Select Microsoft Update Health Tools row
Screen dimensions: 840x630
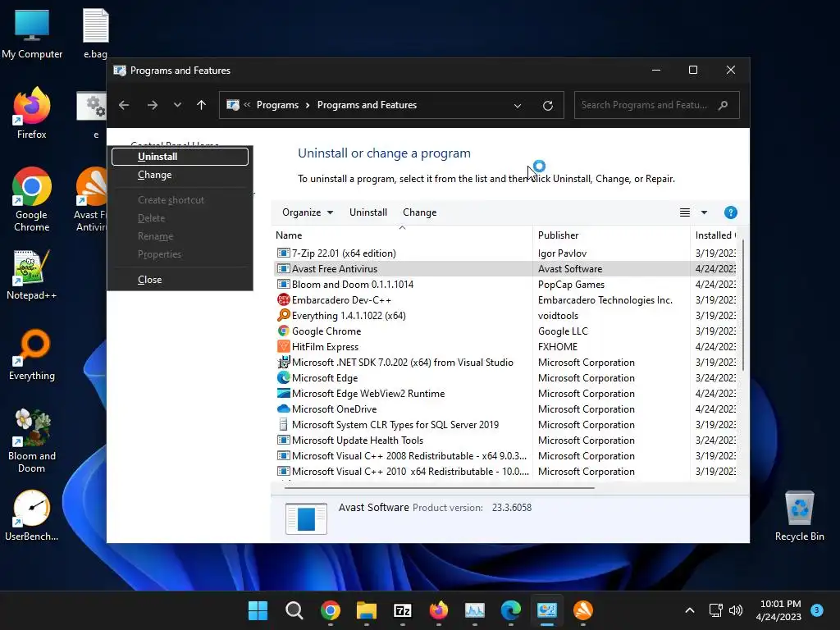click(504, 440)
